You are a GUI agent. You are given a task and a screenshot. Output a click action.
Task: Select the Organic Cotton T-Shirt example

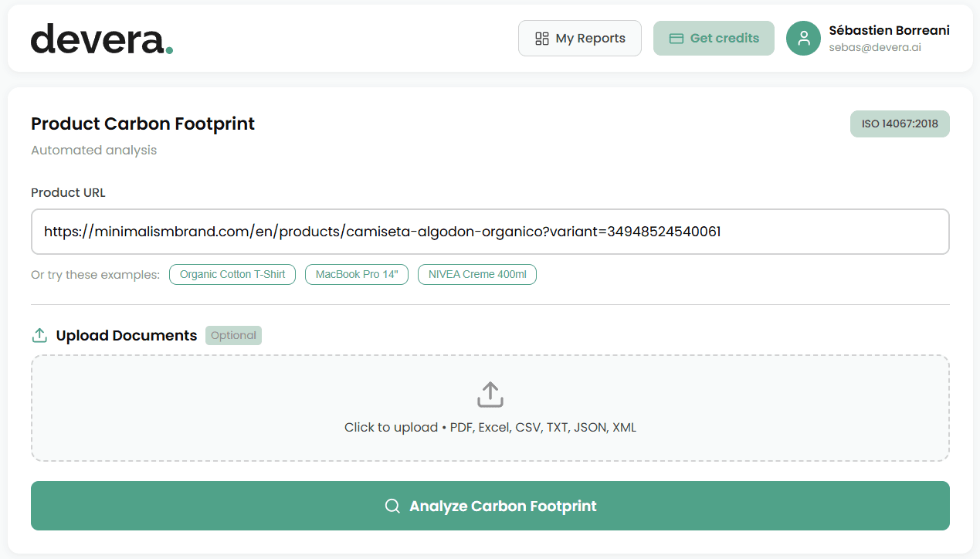pos(232,274)
